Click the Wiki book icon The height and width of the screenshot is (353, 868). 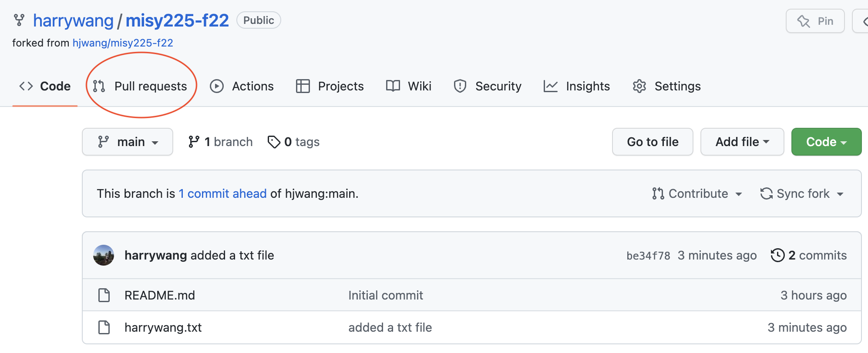click(x=393, y=86)
